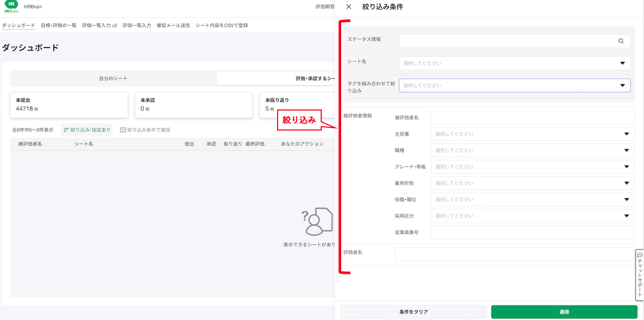Open the 雇用形態 dropdown
Viewport: 644px width, 320px height.
532,183
